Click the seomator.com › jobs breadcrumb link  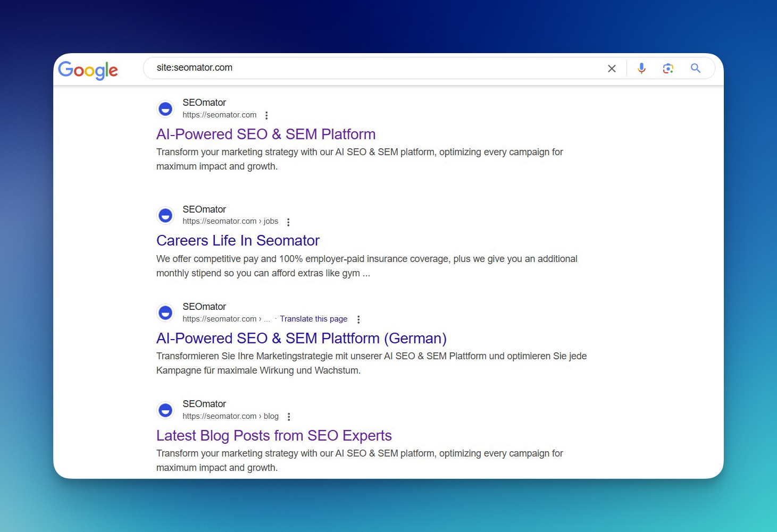tap(230, 221)
